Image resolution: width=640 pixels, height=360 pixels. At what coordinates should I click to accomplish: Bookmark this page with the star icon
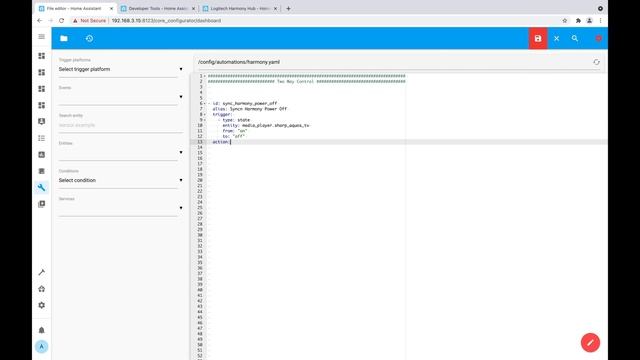click(565, 20)
